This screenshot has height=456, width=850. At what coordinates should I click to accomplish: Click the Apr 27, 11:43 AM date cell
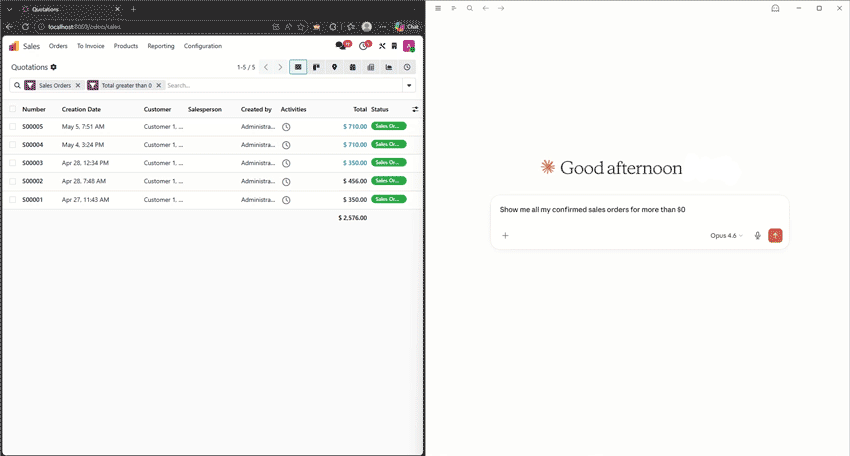(86, 200)
